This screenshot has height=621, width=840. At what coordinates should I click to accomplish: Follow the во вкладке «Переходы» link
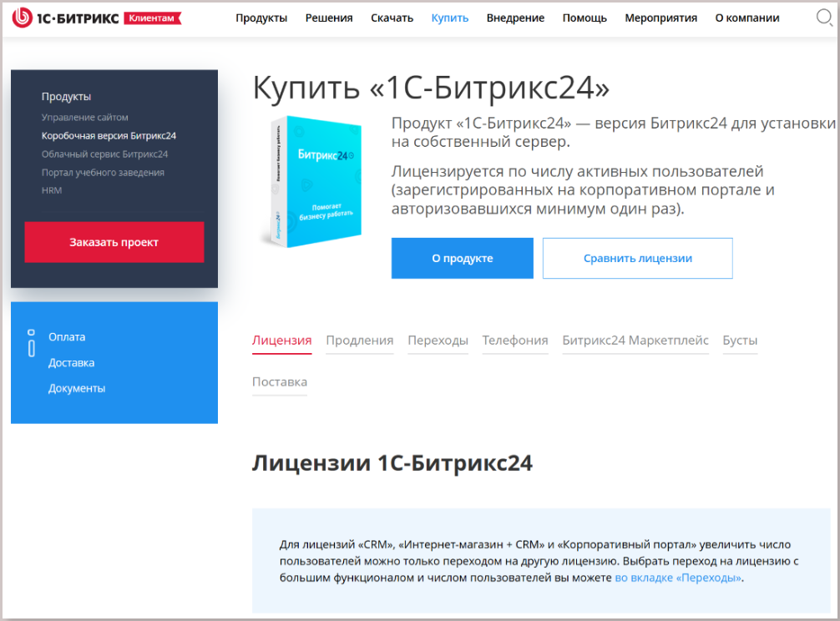point(678,578)
